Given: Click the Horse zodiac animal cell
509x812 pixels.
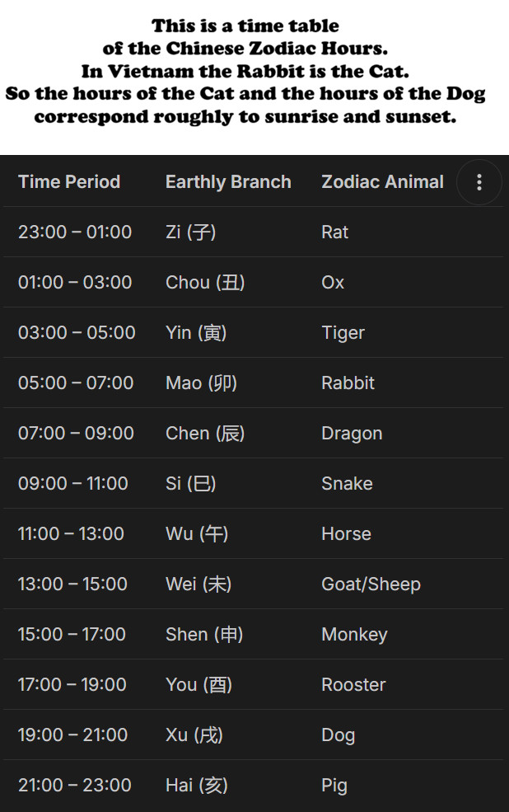Looking at the screenshot, I should point(346,534).
